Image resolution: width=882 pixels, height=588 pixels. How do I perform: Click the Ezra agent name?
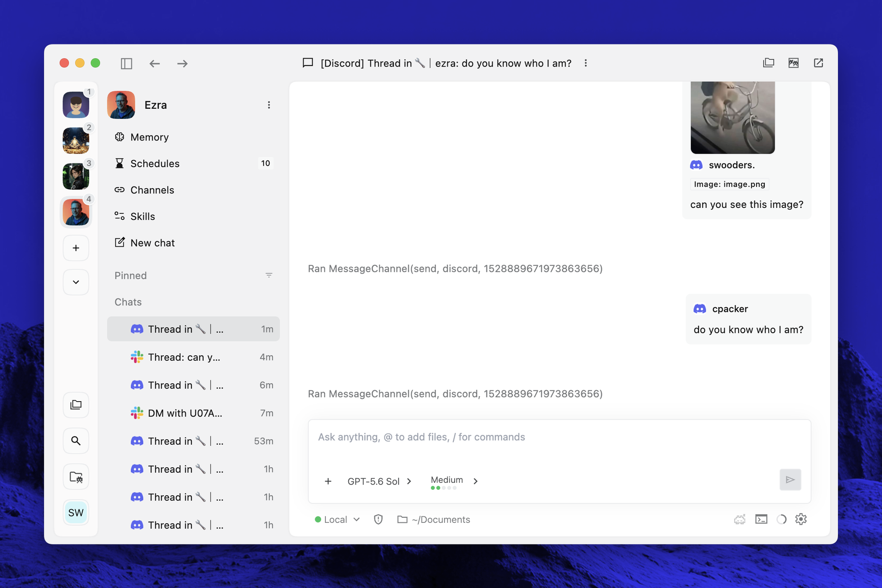click(x=156, y=105)
